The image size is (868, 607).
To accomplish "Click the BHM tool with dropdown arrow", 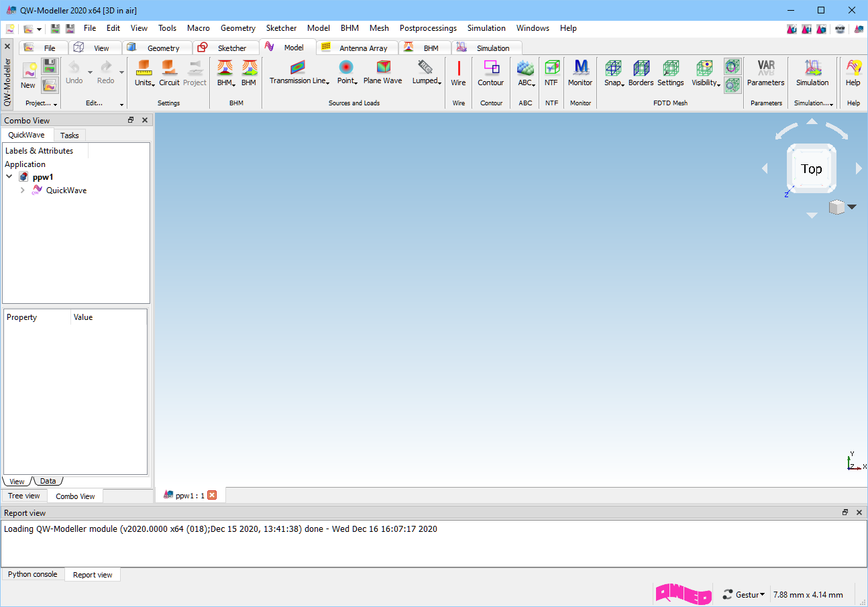I will coord(226,74).
